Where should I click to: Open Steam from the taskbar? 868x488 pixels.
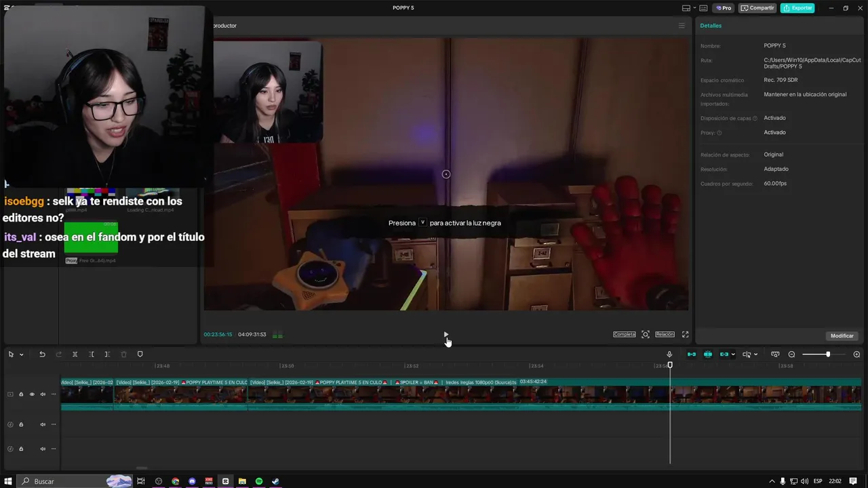(275, 481)
